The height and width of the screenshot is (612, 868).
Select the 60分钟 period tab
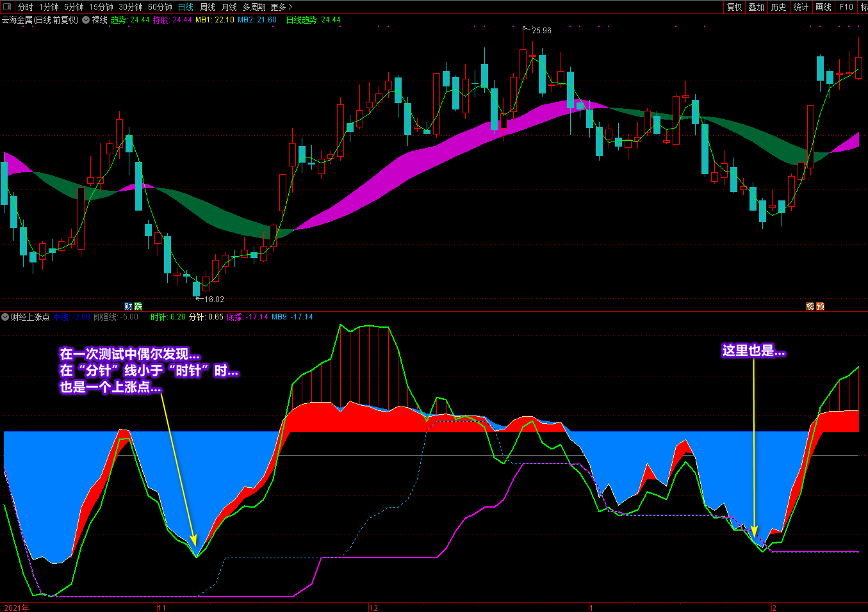coord(160,7)
